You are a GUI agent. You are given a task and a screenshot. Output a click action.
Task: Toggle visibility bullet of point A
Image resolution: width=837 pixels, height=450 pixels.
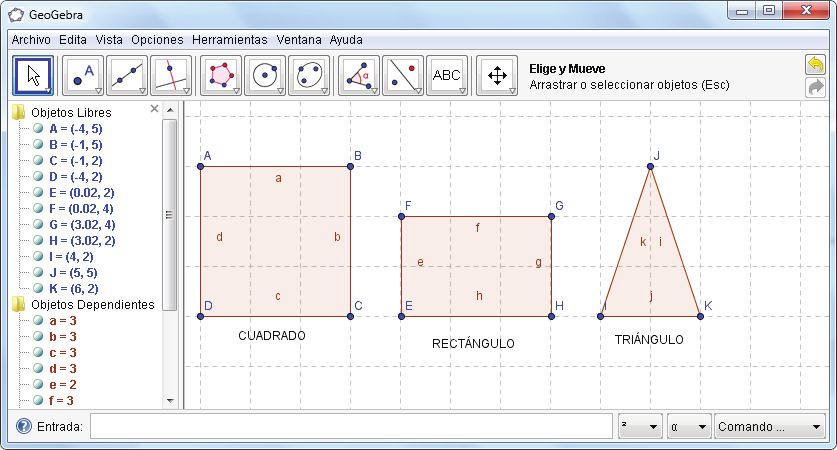coord(38,129)
